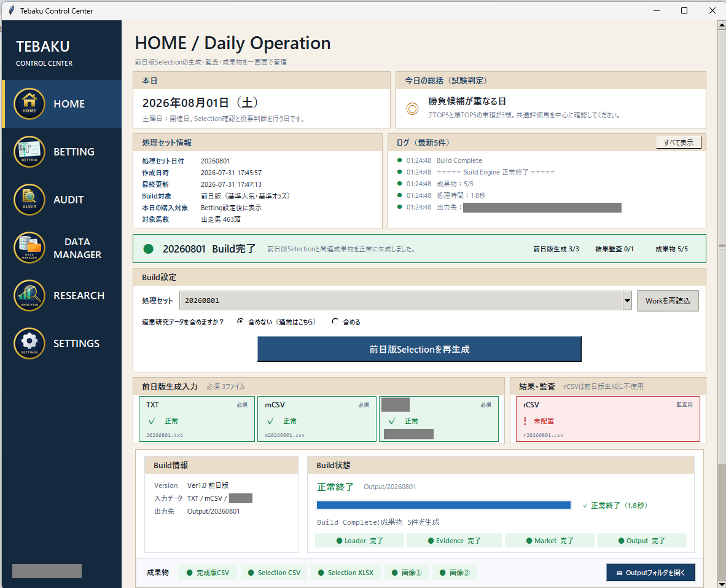The width and height of the screenshot is (726, 588).
Task: Open the SETTINGS section
Action: click(x=62, y=343)
